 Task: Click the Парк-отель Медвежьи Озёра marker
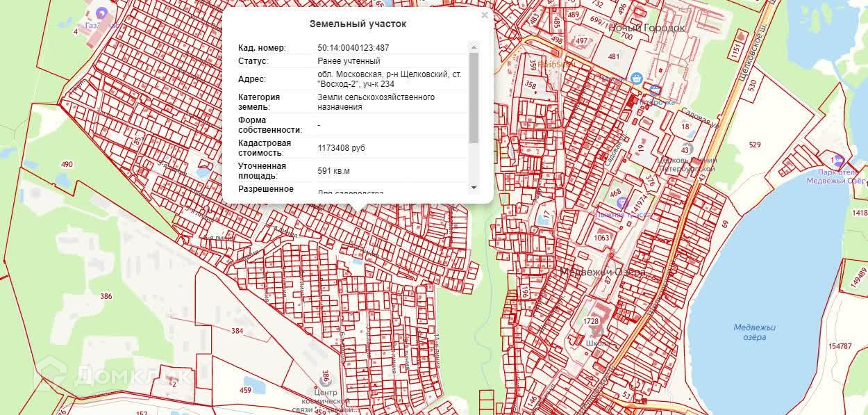point(838,160)
